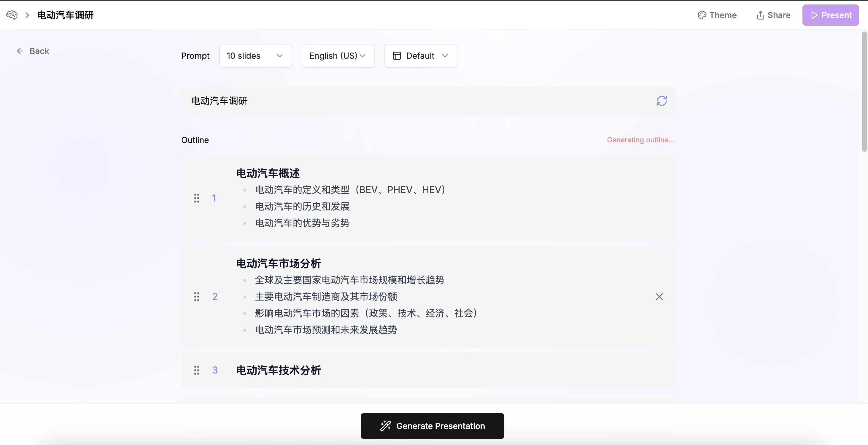Open the English (US) language dropdown
The width and height of the screenshot is (868, 445).
pyautogui.click(x=338, y=55)
